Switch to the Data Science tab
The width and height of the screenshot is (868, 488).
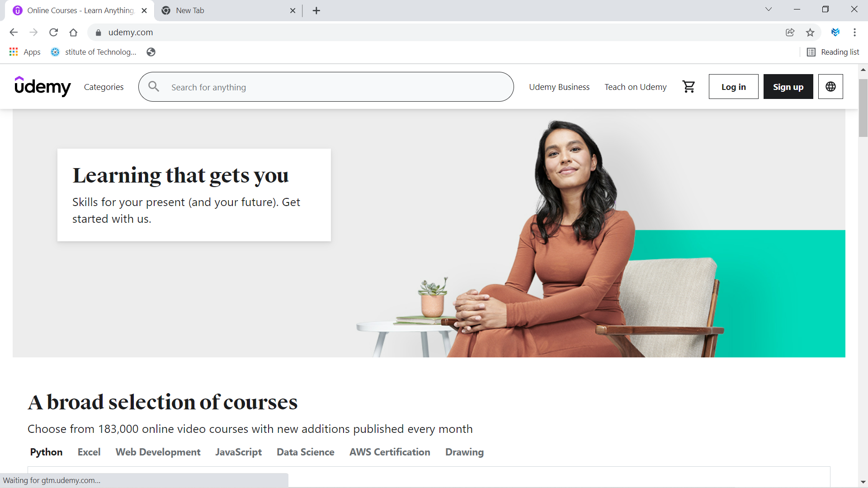pos(306,452)
